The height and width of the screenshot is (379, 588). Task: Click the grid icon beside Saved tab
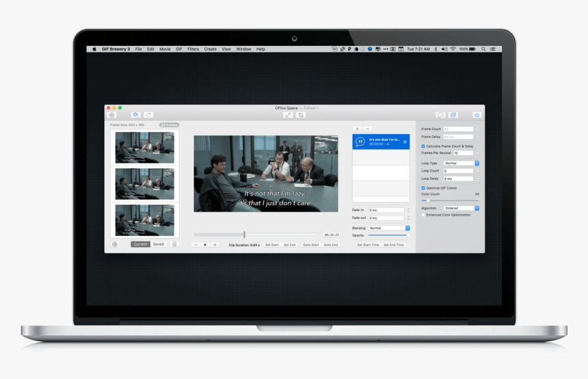(x=174, y=244)
